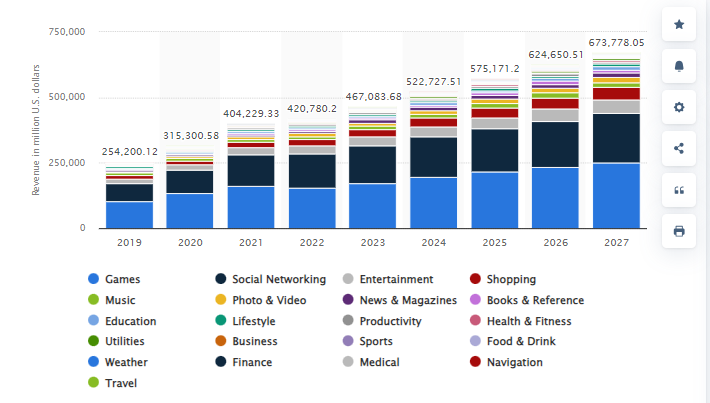
Task: Click total label 404,229.33
Action: (x=251, y=113)
